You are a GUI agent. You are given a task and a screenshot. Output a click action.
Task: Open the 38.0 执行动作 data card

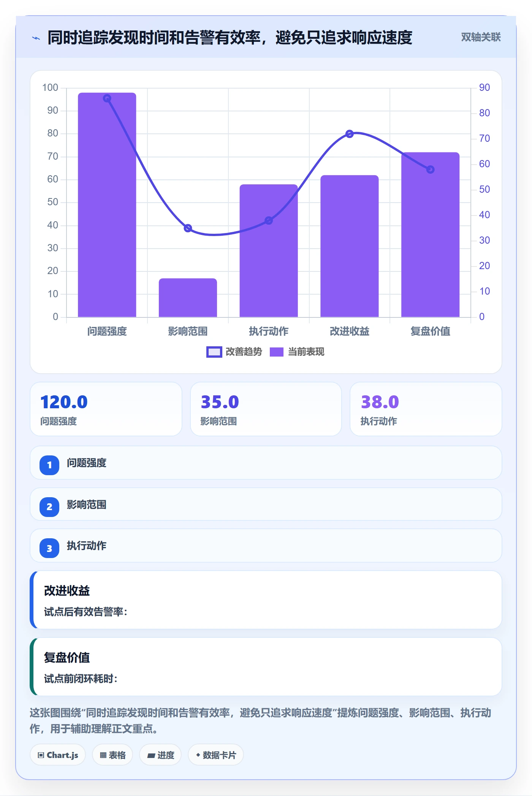[x=426, y=409]
